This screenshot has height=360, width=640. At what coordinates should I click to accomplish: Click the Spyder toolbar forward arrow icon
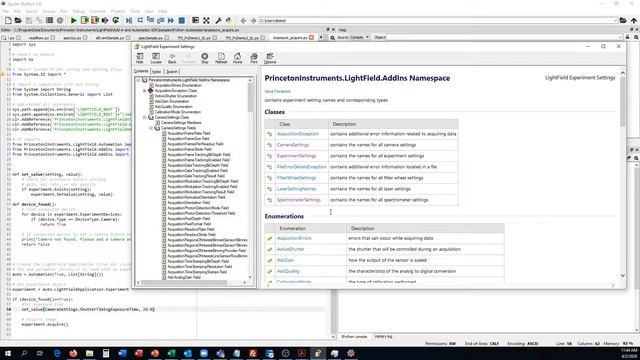(253, 20)
